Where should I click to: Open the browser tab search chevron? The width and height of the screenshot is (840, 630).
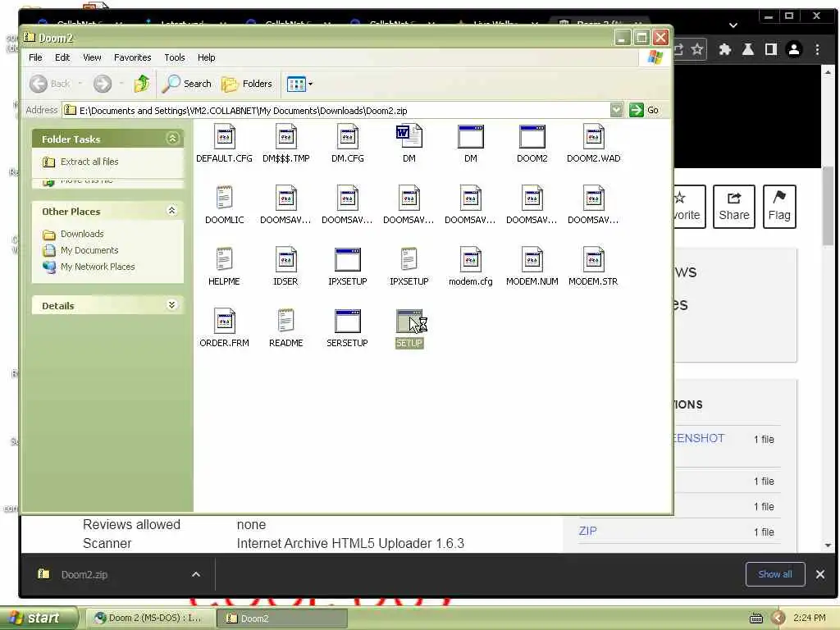pos(733,25)
